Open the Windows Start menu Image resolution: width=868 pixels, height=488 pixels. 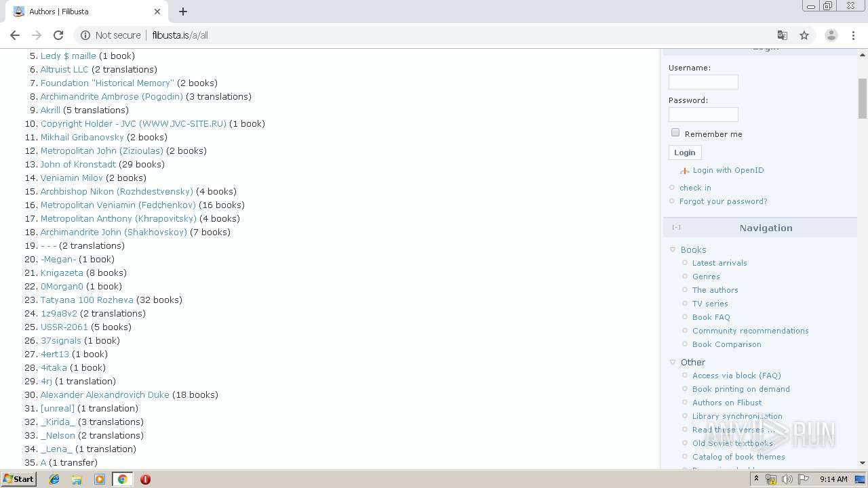pyautogui.click(x=19, y=479)
